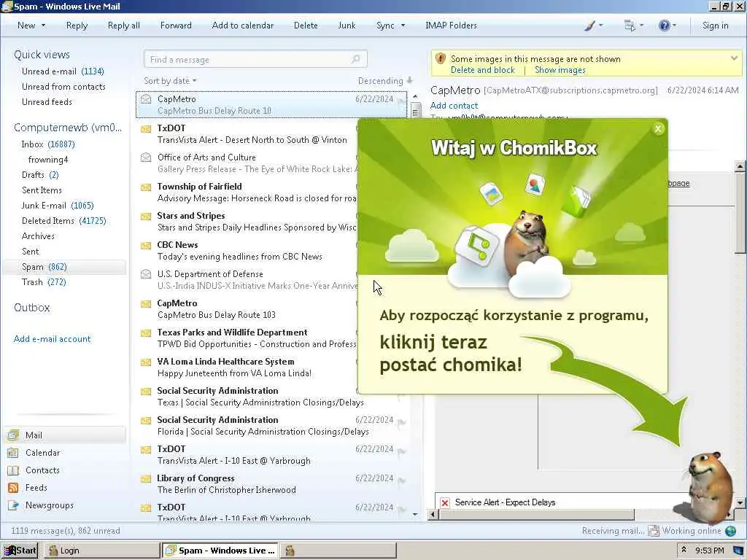747x560 pixels.
Task: Open the blue Help icon
Action: [x=664, y=26]
